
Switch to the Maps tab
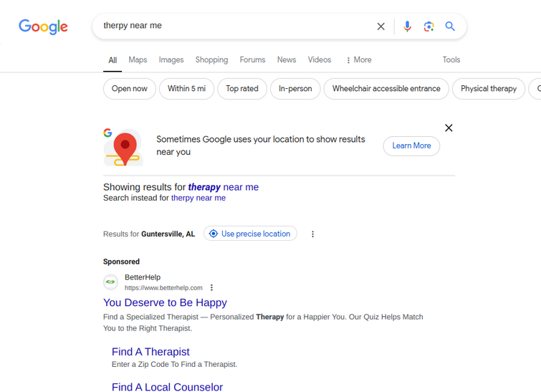[x=138, y=59]
